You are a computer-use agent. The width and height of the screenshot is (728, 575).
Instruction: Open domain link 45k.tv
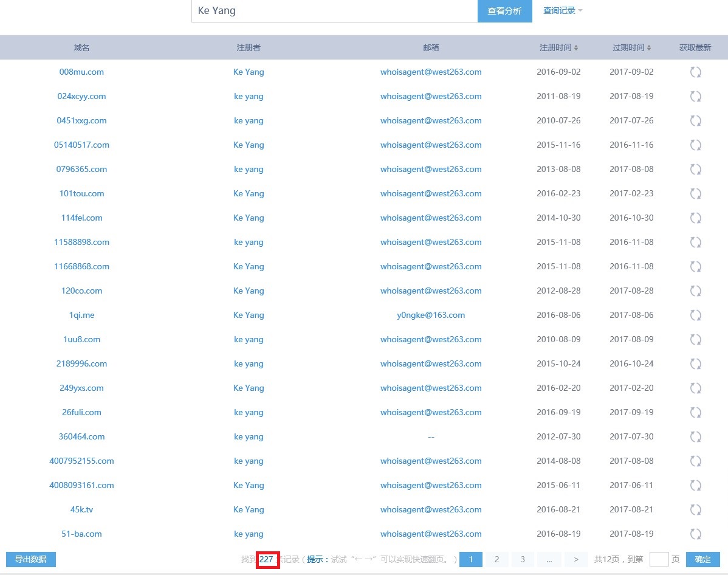tap(81, 509)
